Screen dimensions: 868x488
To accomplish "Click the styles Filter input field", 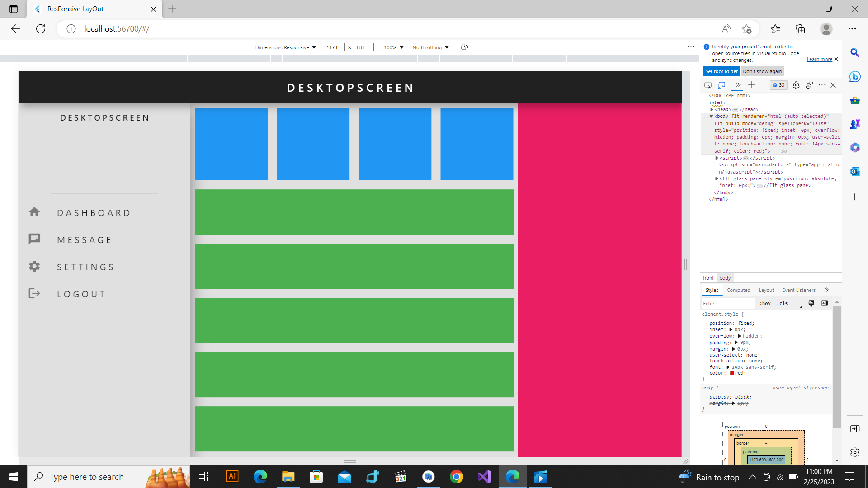I will (x=728, y=304).
